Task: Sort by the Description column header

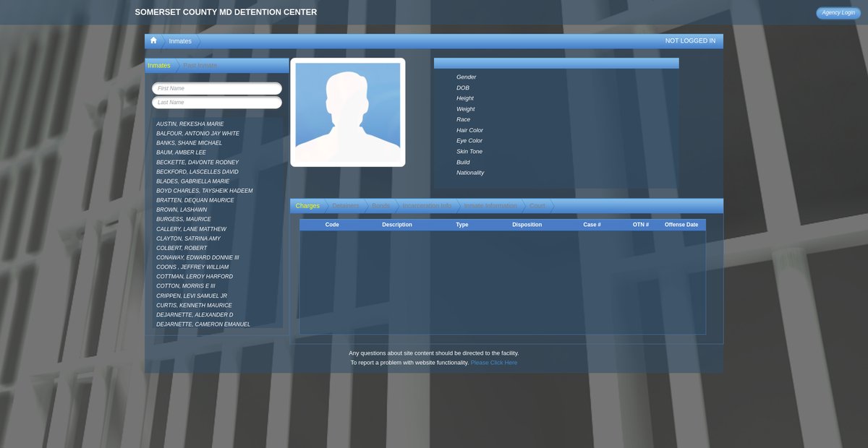Action: 397,225
